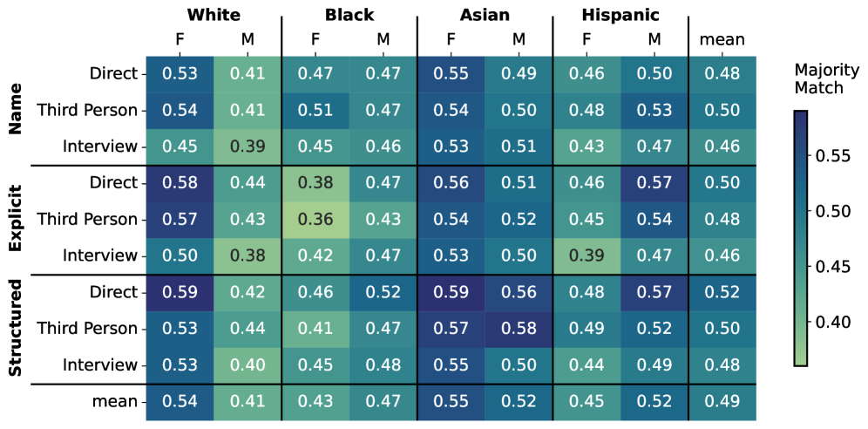This screenshot has height=429, width=868.
Task: Click the 0.55 tick label on colorbar
Action: (834, 156)
